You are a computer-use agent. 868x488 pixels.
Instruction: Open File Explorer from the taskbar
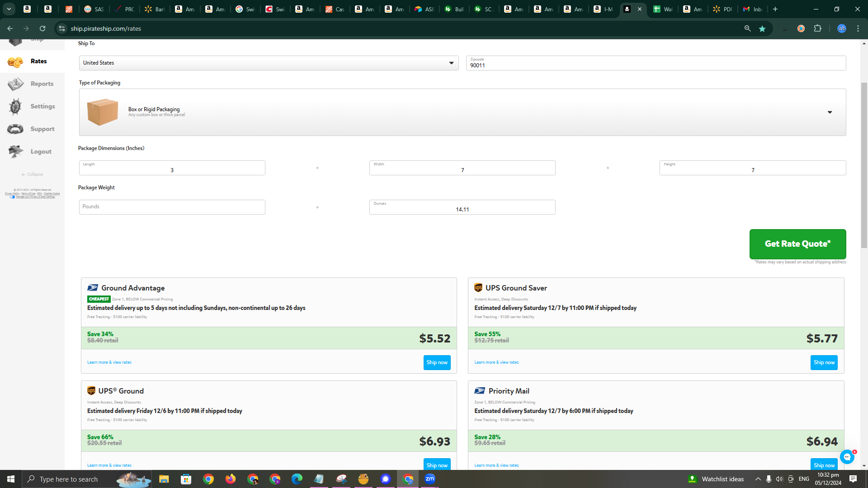164,479
